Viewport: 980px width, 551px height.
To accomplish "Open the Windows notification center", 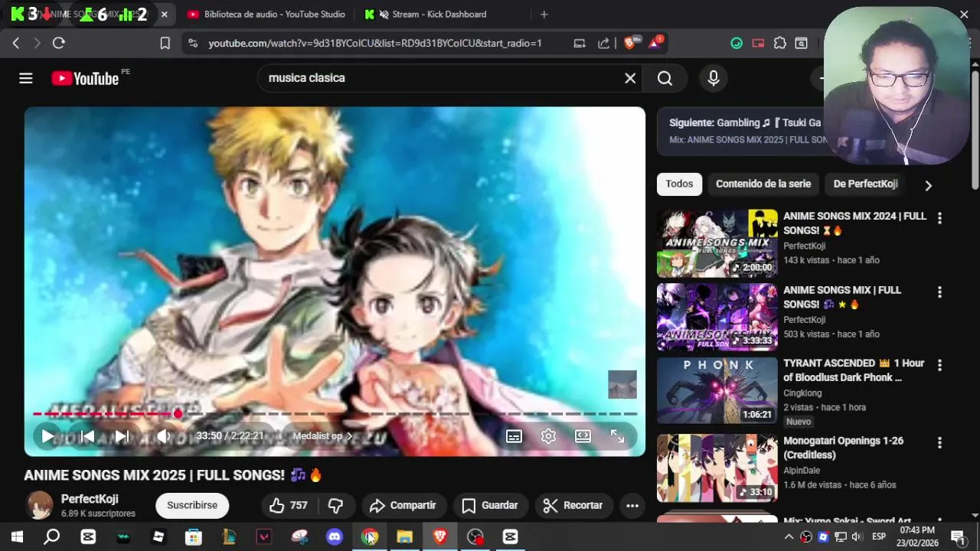I will click(957, 536).
